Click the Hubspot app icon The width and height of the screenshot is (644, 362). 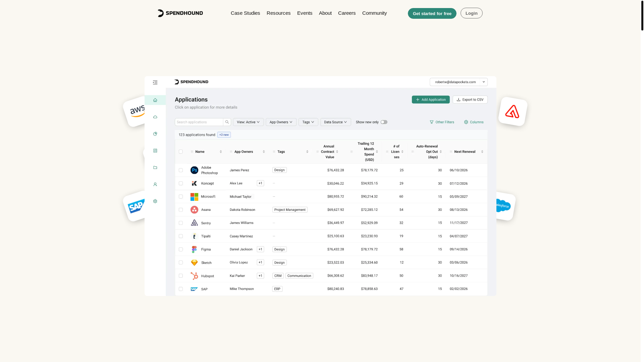[194, 276]
